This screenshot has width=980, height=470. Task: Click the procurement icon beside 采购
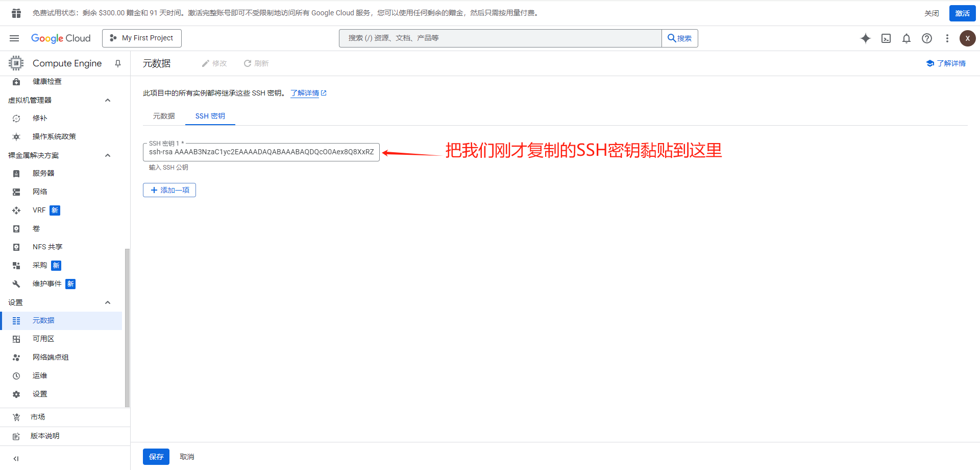[x=16, y=266]
